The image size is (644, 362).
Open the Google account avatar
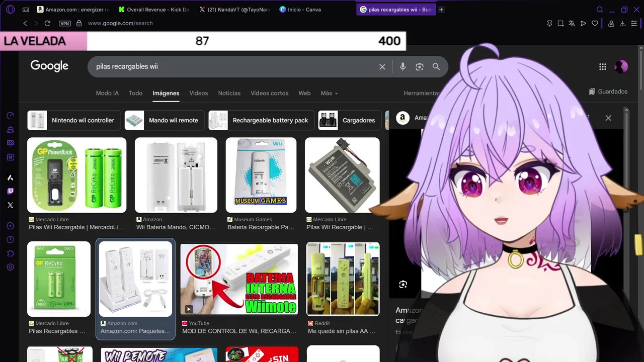coord(621,66)
